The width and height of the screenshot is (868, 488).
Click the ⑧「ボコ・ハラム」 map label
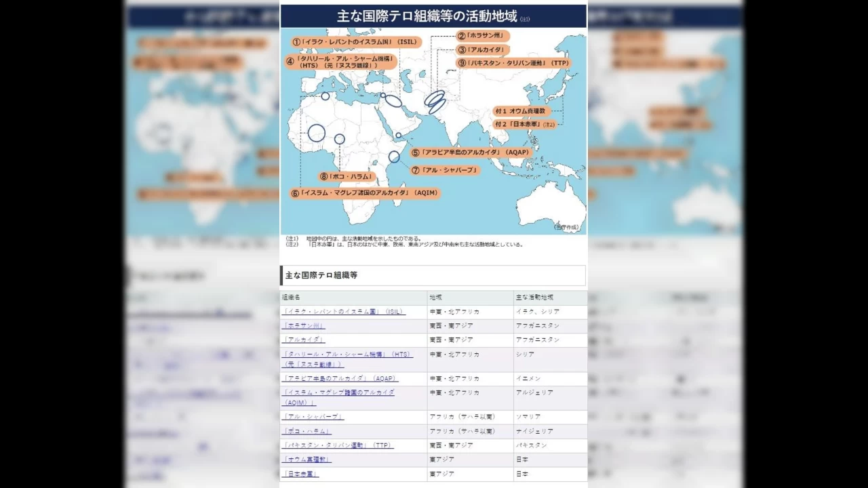(347, 176)
